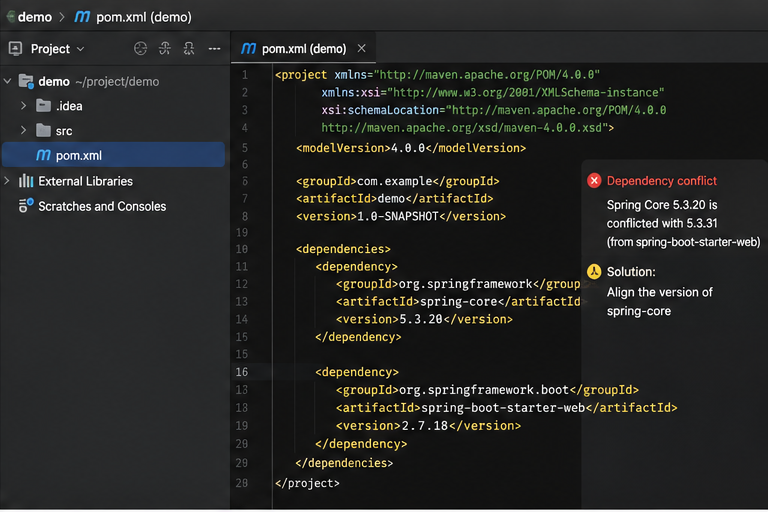Select pom.xml in the project tree
Image resolution: width=768 pixels, height=512 pixels.
pyautogui.click(x=114, y=155)
